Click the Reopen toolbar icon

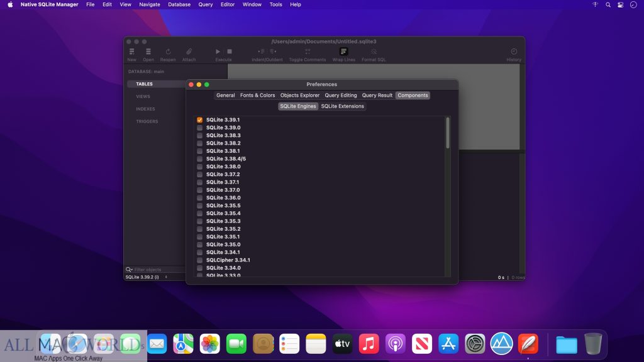(168, 52)
